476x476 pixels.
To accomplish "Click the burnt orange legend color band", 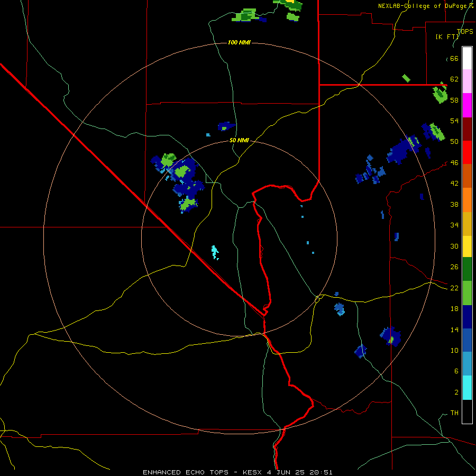I will coord(467,176).
